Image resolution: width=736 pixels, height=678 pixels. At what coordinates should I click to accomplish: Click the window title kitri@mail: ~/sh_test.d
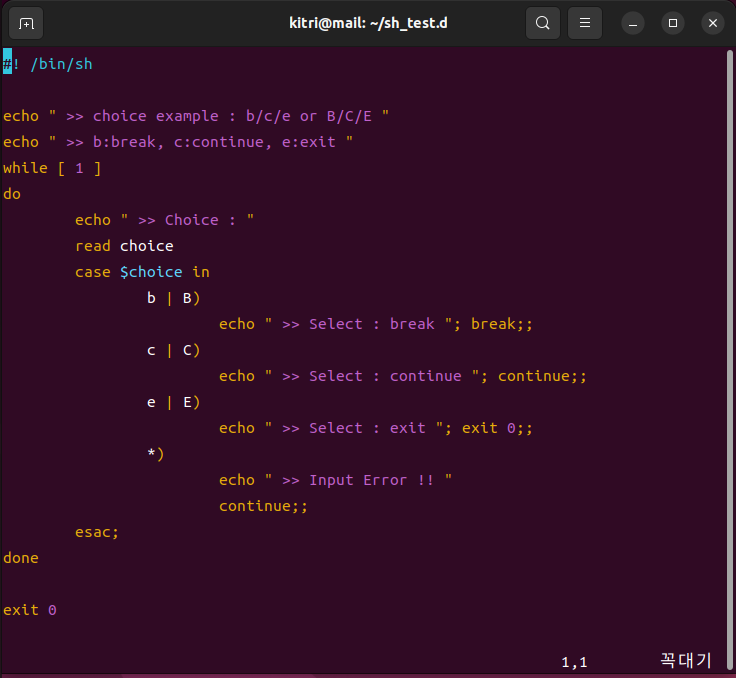[x=368, y=23]
